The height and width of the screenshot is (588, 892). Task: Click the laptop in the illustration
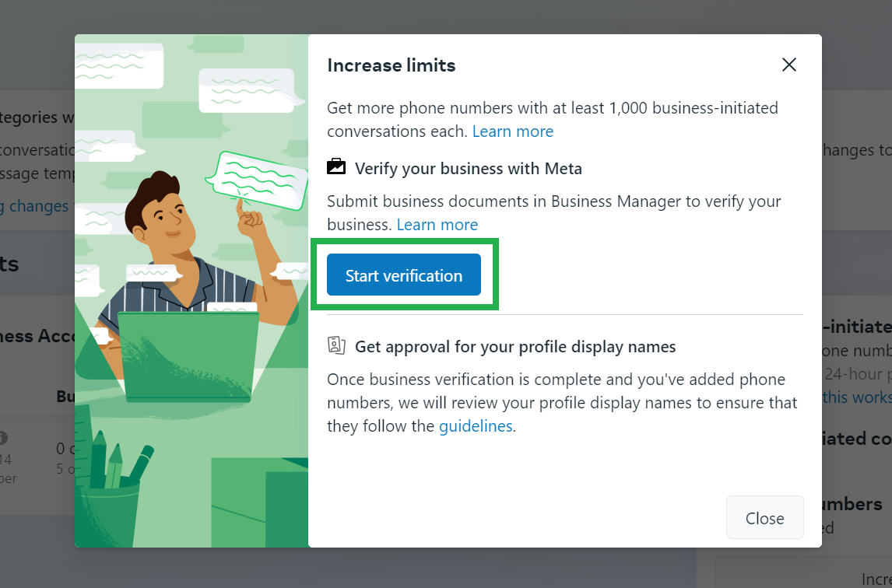click(188, 354)
